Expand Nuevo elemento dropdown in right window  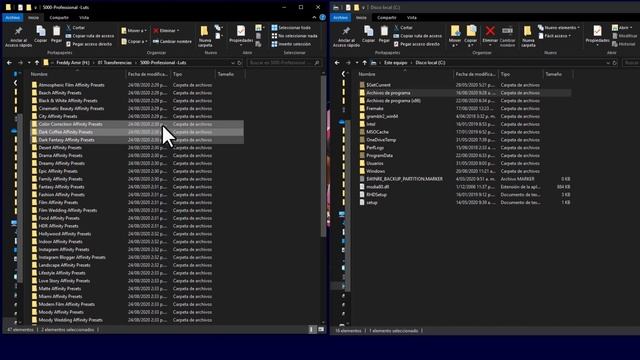(559, 28)
